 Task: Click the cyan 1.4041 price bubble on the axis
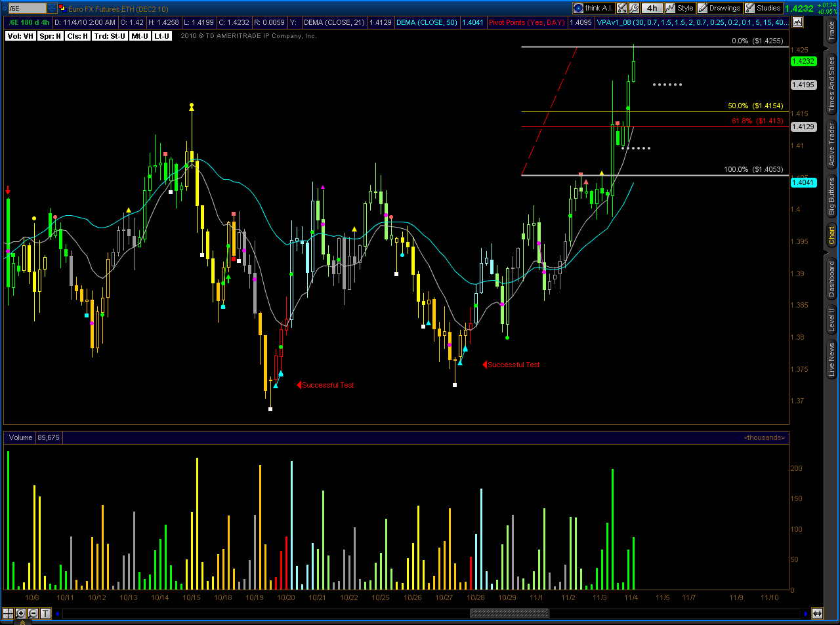(803, 182)
